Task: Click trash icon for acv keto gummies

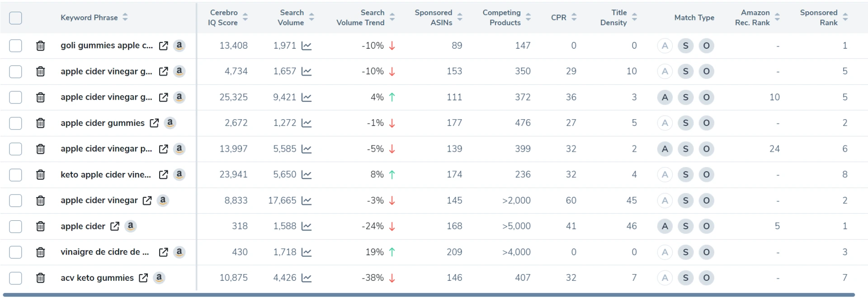Action: [40, 278]
